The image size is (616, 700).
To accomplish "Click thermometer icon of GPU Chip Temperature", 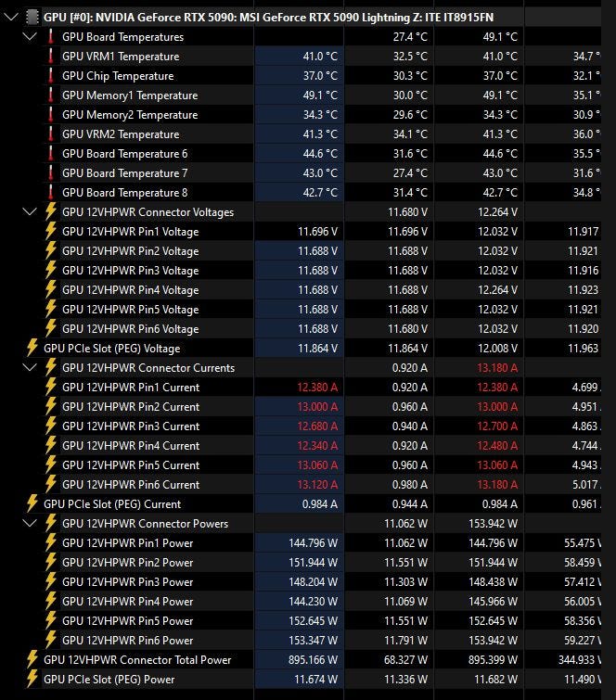I will pyautogui.click(x=50, y=75).
